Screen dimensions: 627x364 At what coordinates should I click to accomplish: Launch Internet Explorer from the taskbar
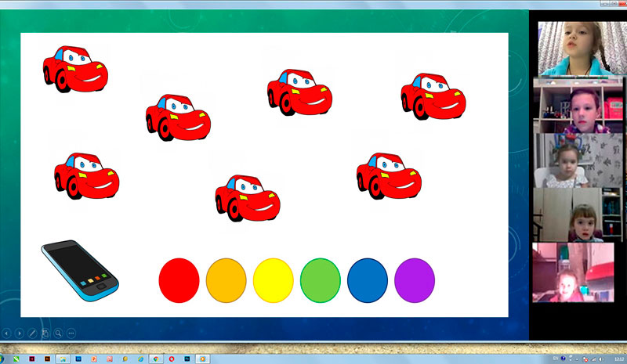[x=140, y=359]
